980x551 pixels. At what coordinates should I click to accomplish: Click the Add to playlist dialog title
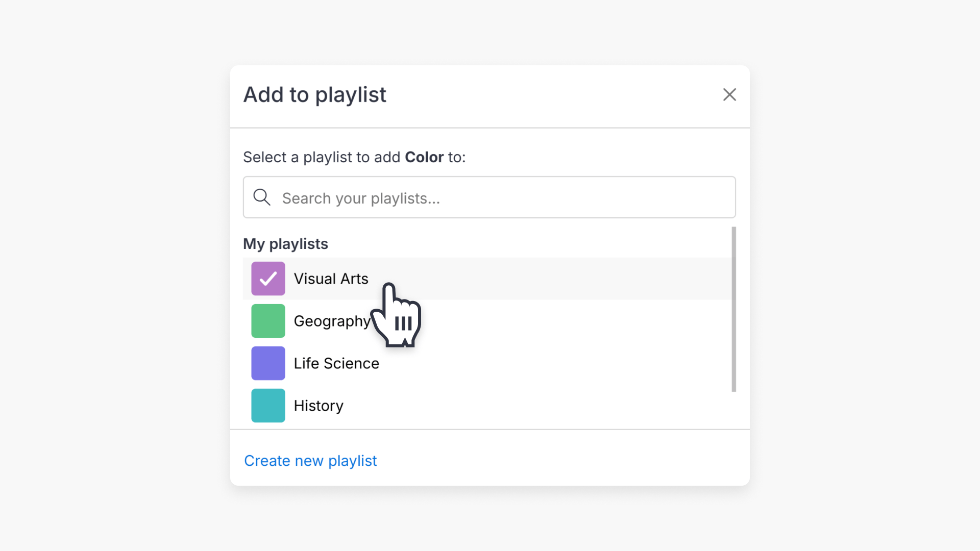point(314,94)
